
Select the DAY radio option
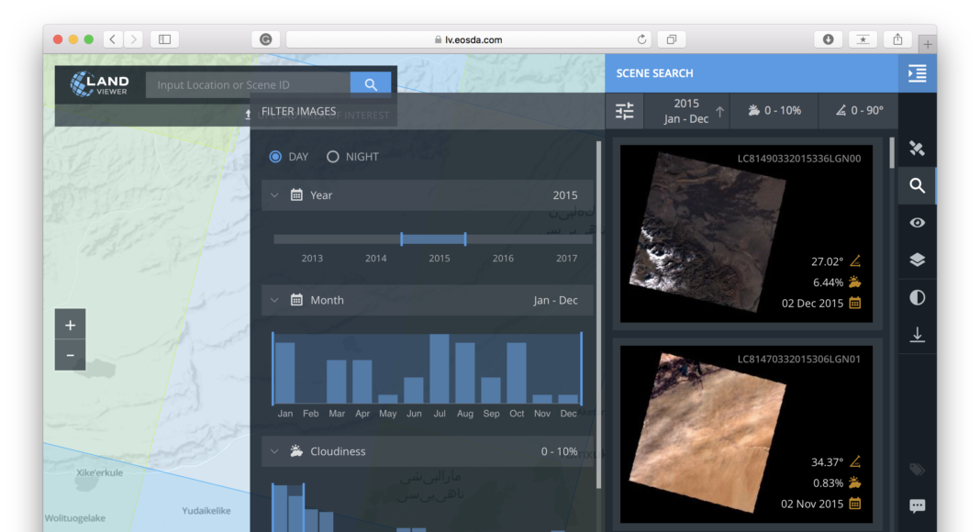pyautogui.click(x=275, y=157)
